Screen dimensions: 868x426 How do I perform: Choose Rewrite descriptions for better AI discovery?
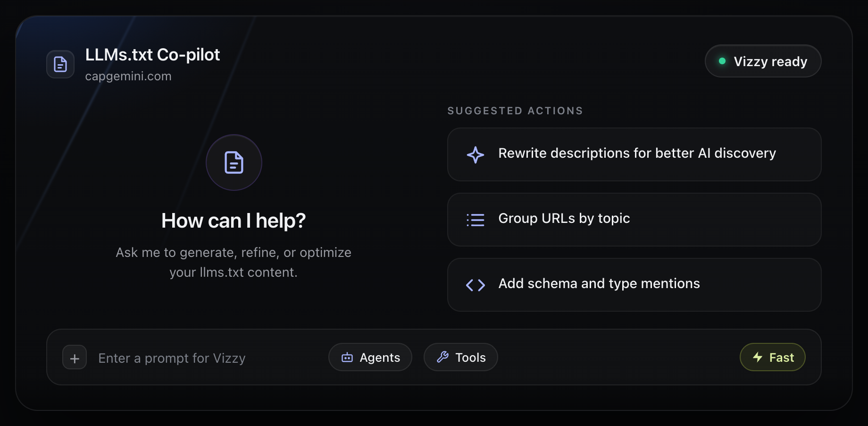pyautogui.click(x=634, y=154)
